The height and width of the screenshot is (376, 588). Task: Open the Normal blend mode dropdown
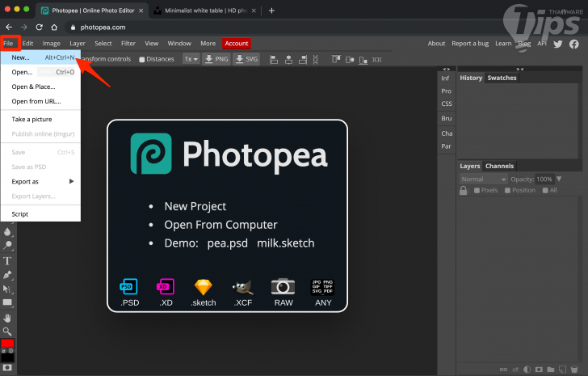pos(483,179)
